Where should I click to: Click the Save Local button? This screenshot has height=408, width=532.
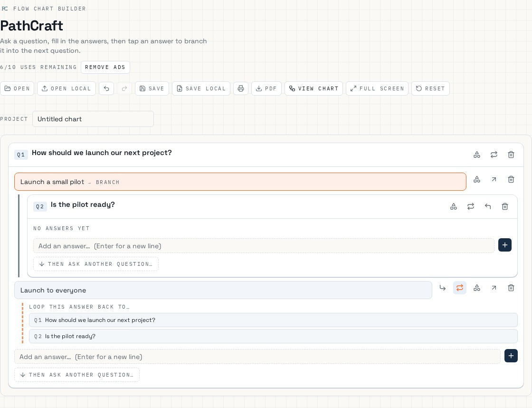201,88
